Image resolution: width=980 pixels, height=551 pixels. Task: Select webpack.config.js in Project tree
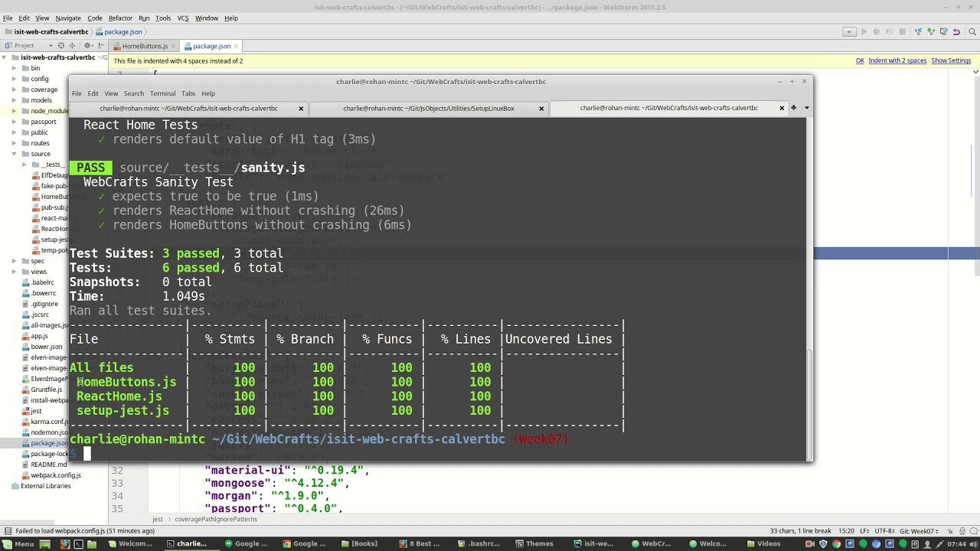click(56, 475)
